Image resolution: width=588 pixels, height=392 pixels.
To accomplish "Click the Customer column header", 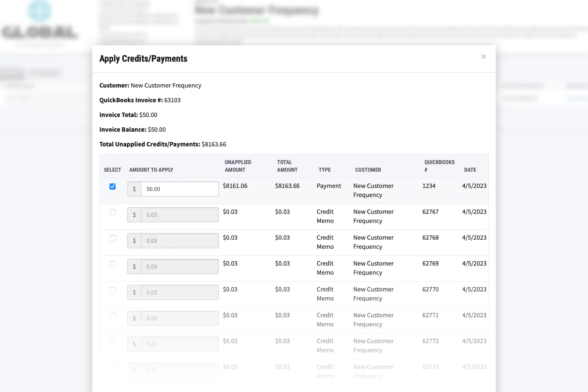I will 368,170.
